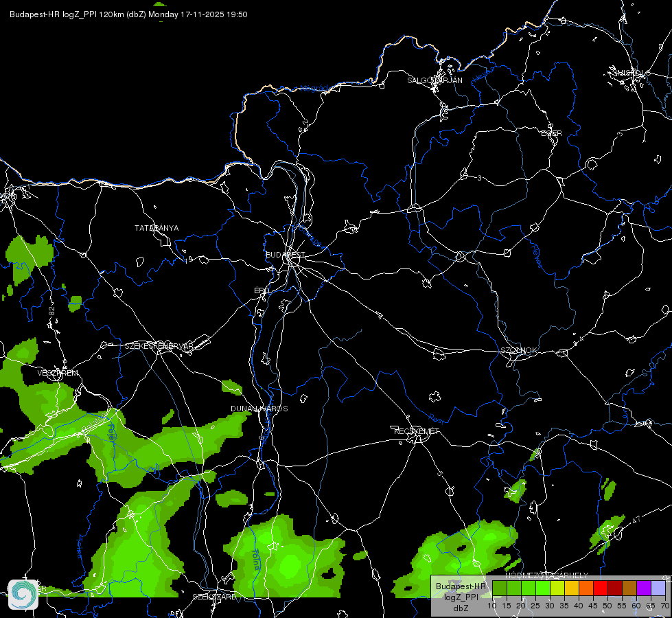Click the BUDAPEST city label
The height and width of the screenshot is (618, 672).
285,255
